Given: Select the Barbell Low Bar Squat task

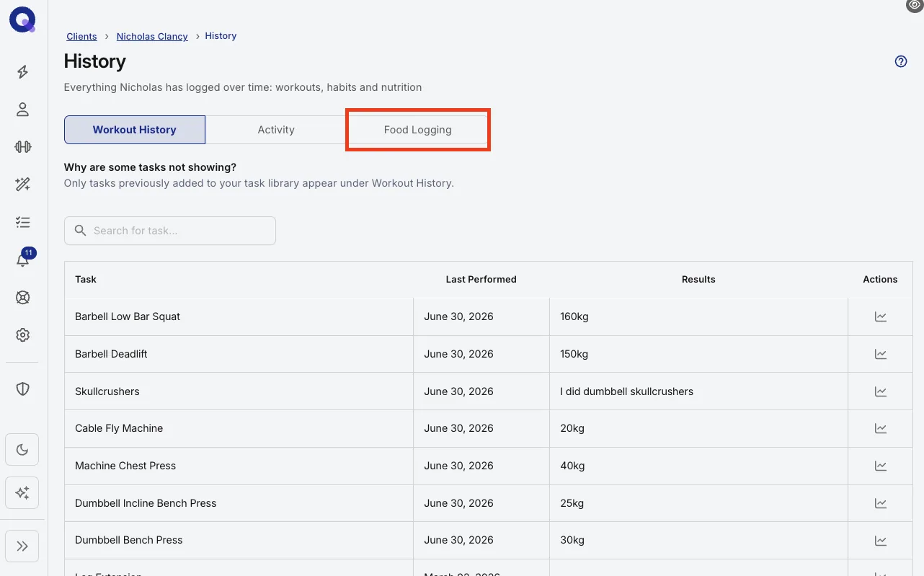Looking at the screenshot, I should (128, 316).
